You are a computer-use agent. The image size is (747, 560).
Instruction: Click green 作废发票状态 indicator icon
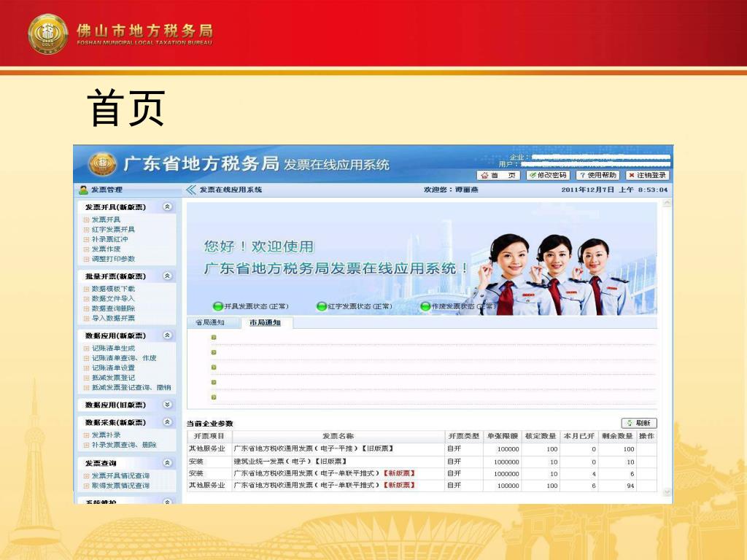[425, 306]
